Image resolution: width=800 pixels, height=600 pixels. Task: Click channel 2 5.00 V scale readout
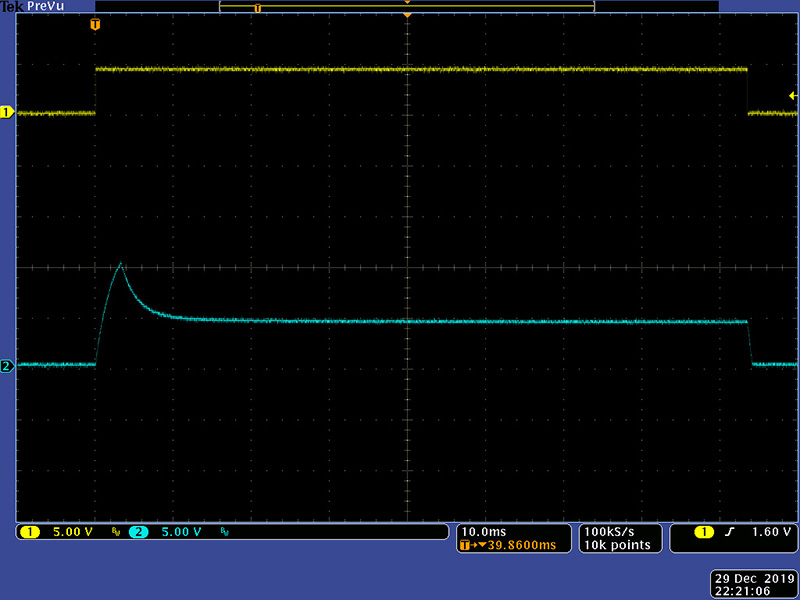(181, 532)
